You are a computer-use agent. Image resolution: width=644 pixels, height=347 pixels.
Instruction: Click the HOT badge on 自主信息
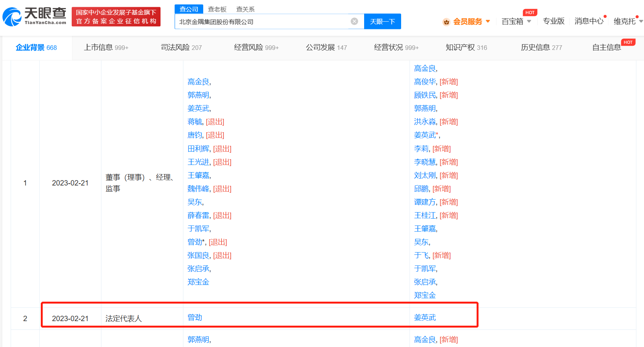628,42
